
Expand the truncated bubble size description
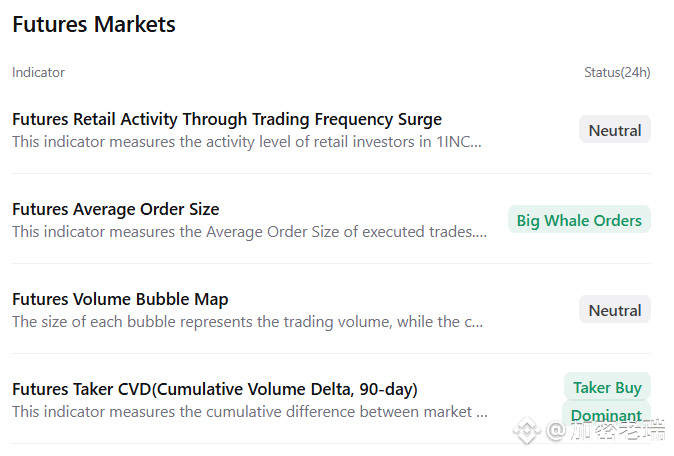click(248, 321)
